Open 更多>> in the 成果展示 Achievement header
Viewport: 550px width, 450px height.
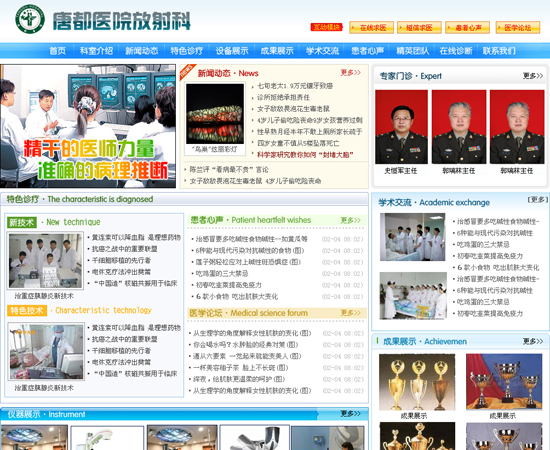point(533,341)
